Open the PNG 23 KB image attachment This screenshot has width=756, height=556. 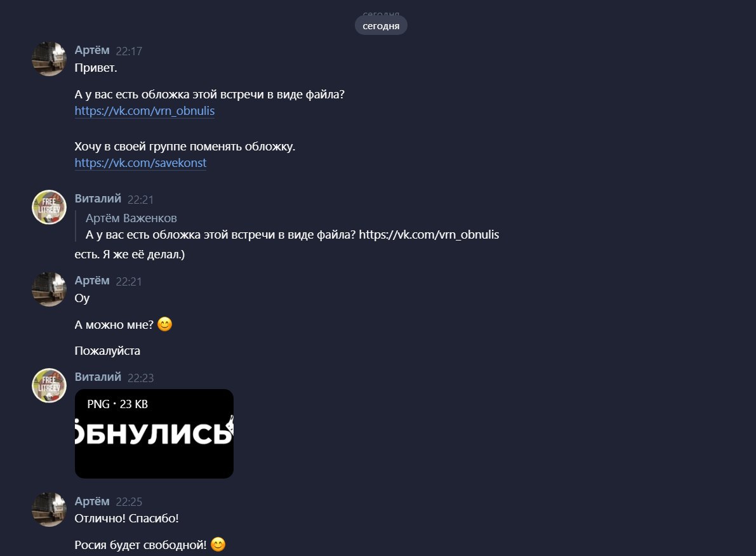click(154, 434)
